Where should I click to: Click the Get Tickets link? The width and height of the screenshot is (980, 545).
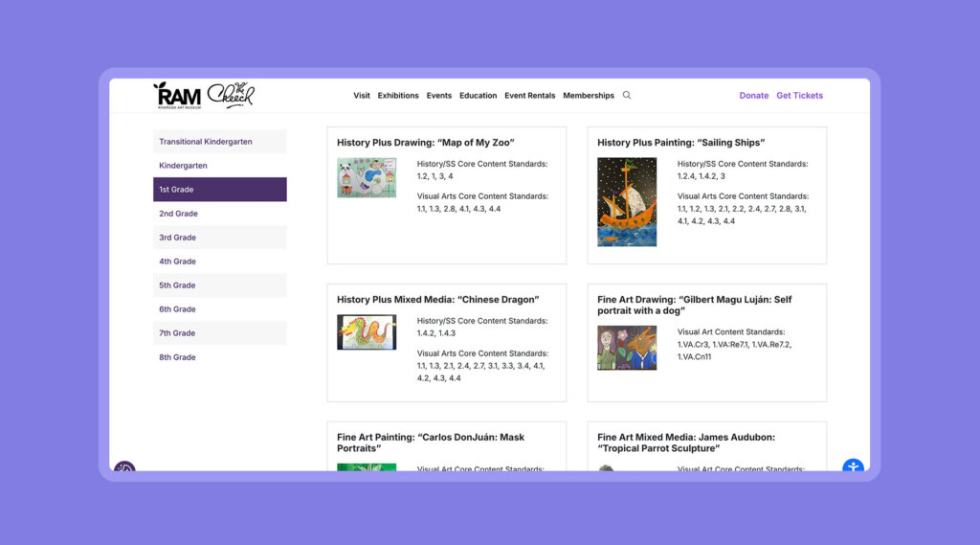tap(799, 96)
